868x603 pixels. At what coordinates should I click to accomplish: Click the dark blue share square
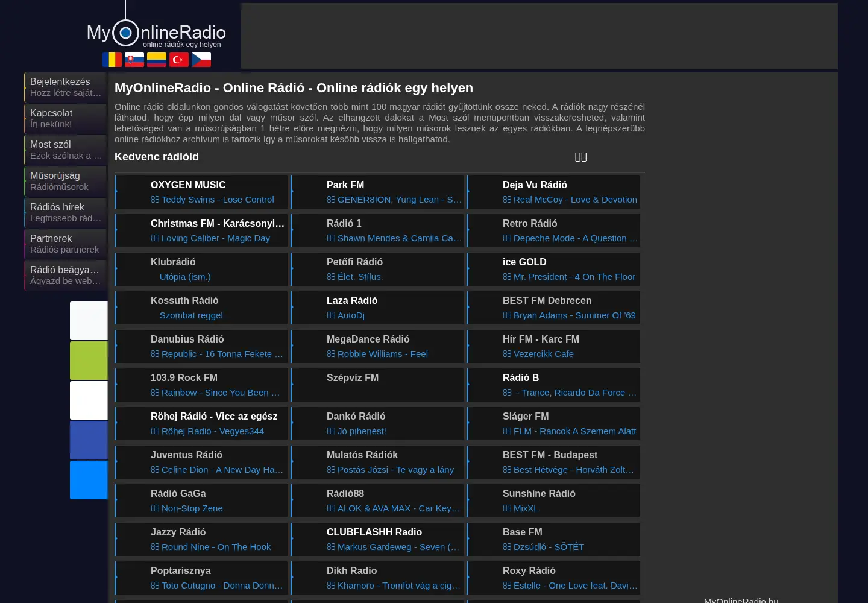coord(89,440)
